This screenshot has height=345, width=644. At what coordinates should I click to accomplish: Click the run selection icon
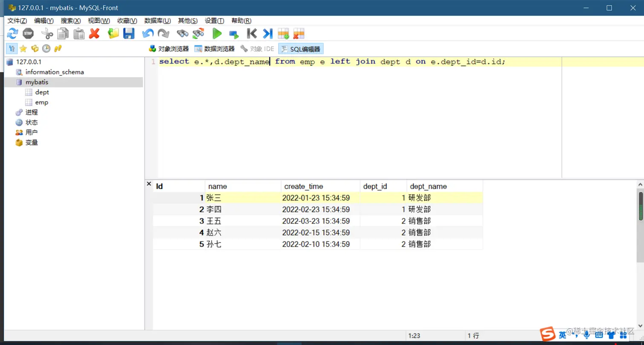click(233, 34)
